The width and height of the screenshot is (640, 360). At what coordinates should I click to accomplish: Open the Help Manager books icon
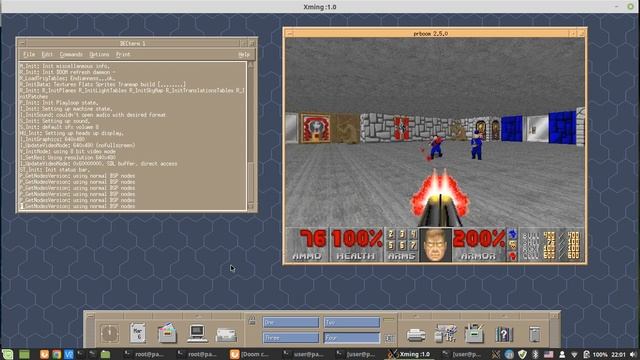(504, 334)
